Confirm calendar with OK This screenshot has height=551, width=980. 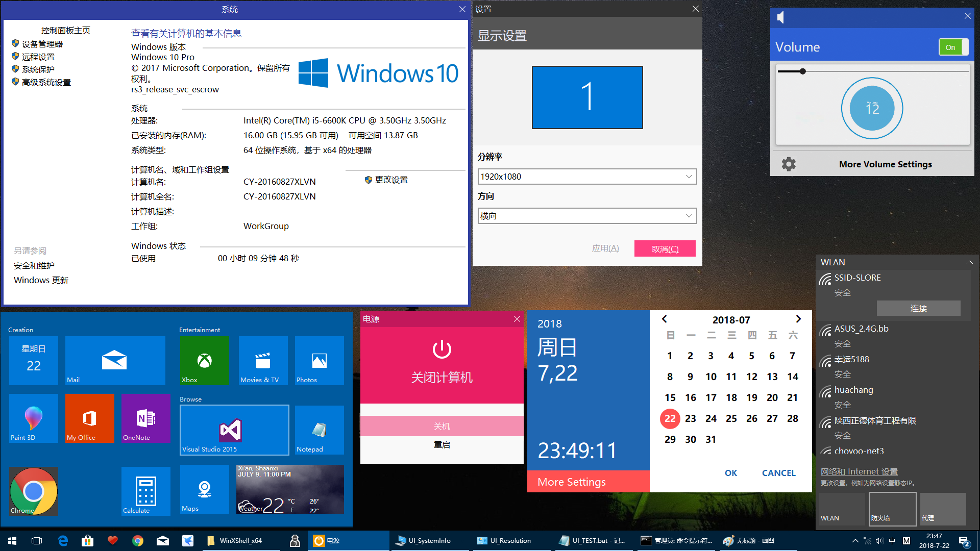click(x=731, y=473)
